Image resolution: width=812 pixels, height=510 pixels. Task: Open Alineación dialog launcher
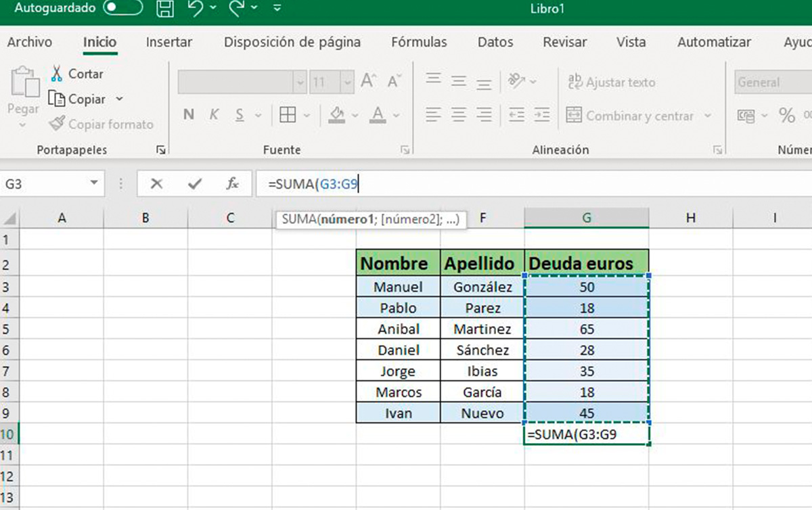coord(717,150)
